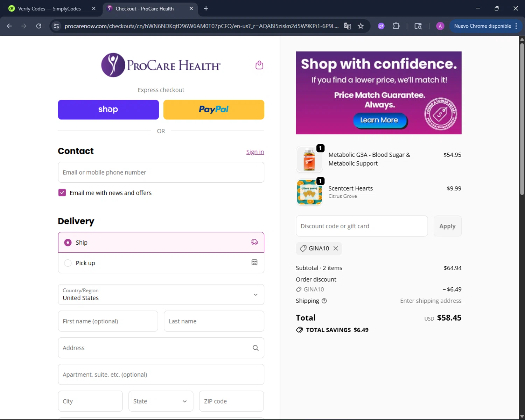The image size is (525, 420).
Task: Click the purple SimplyCodes extension icon
Action: coord(381,26)
